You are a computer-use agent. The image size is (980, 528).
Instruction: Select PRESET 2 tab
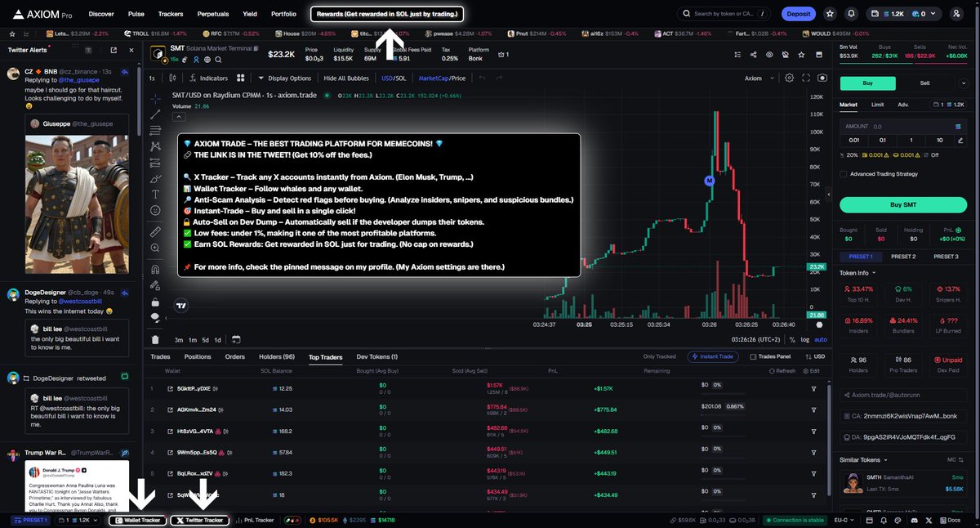902,257
